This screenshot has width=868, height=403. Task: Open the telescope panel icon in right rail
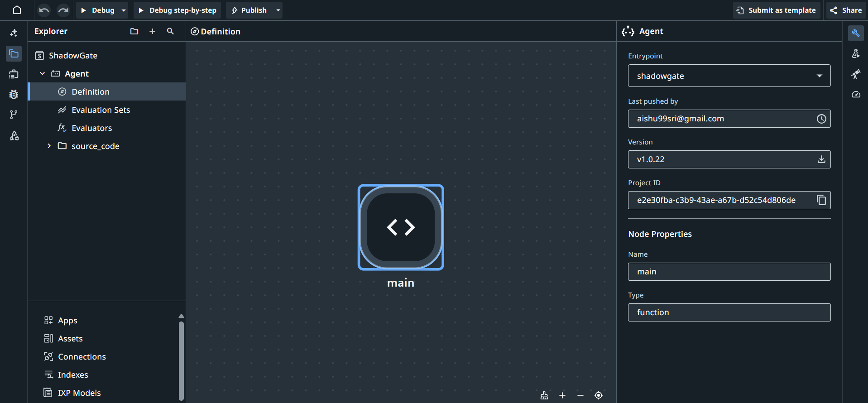click(856, 74)
